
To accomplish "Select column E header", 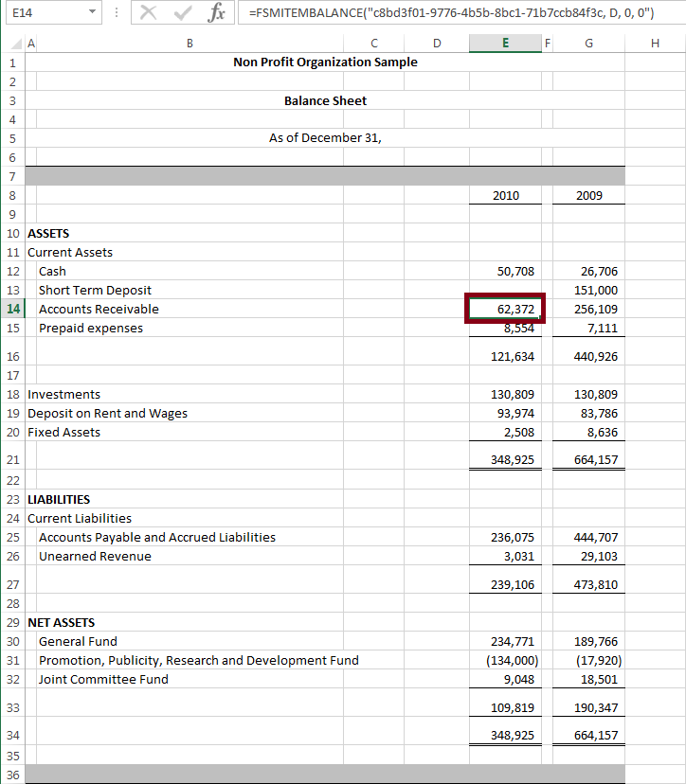I will [505, 43].
